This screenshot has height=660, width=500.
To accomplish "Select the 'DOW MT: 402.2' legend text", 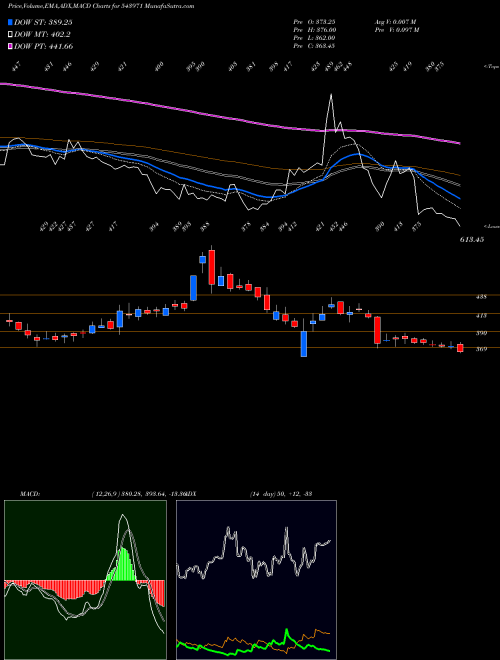I will (42, 35).
